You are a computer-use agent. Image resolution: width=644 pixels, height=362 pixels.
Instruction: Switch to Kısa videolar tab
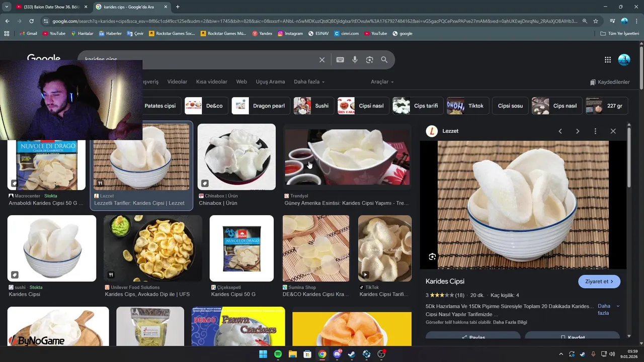pyautogui.click(x=211, y=82)
